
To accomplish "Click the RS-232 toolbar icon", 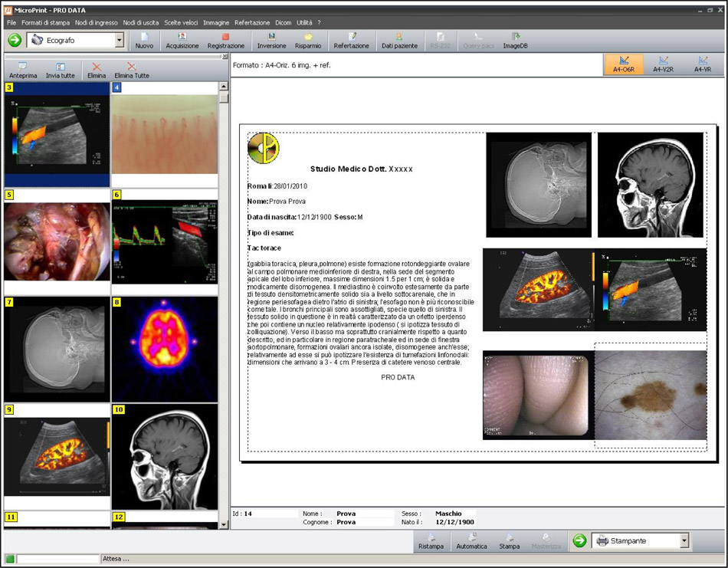I will pyautogui.click(x=440, y=41).
